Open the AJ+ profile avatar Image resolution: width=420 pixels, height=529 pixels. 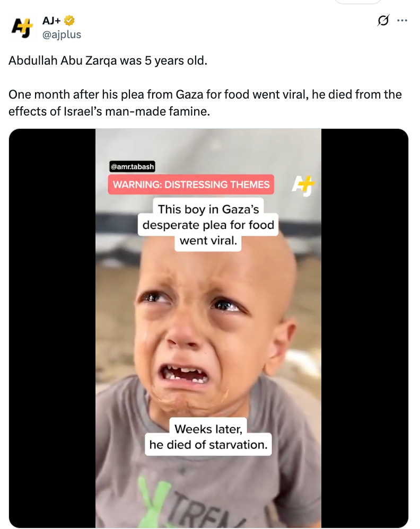coord(22,28)
